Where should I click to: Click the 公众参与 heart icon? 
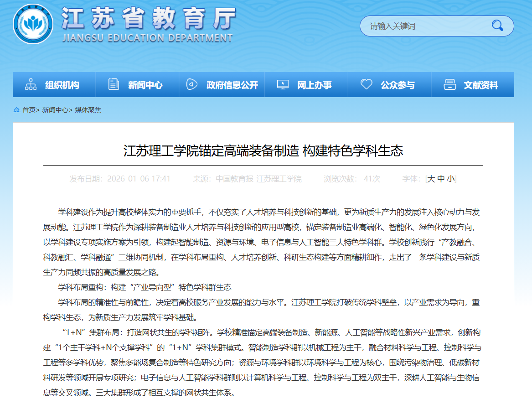point(367,84)
